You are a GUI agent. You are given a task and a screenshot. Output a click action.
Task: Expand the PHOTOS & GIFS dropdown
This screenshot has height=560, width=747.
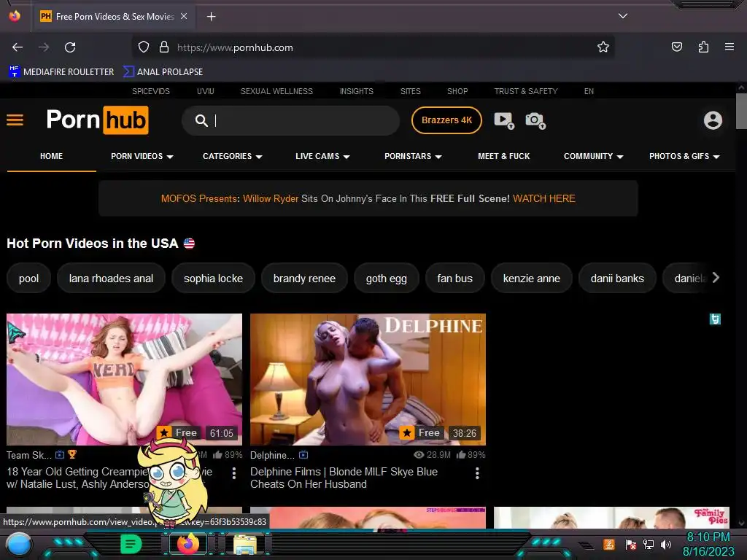(684, 156)
